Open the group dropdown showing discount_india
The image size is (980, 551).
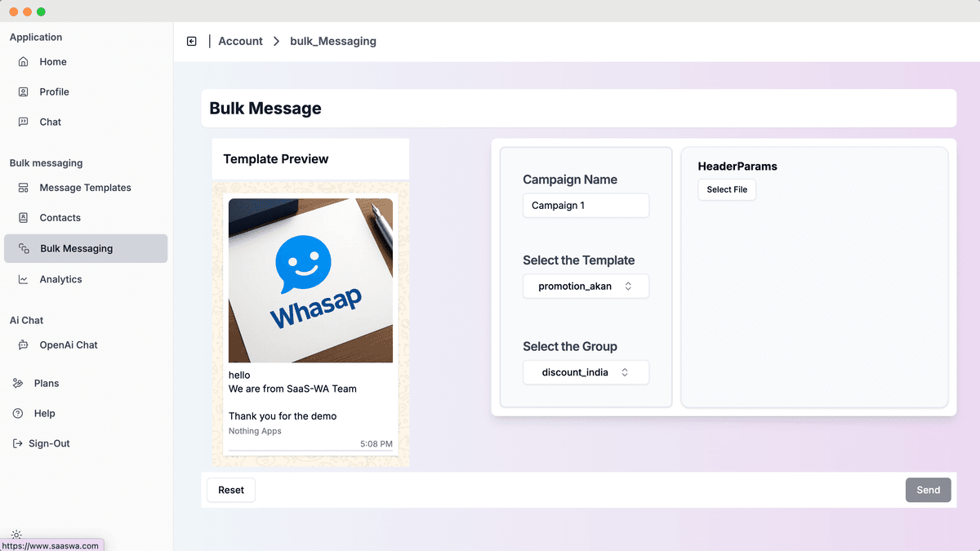click(x=586, y=371)
